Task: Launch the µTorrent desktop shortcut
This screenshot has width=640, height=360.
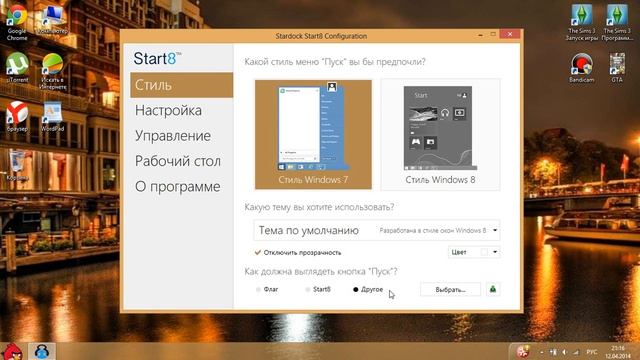Action: [17, 68]
